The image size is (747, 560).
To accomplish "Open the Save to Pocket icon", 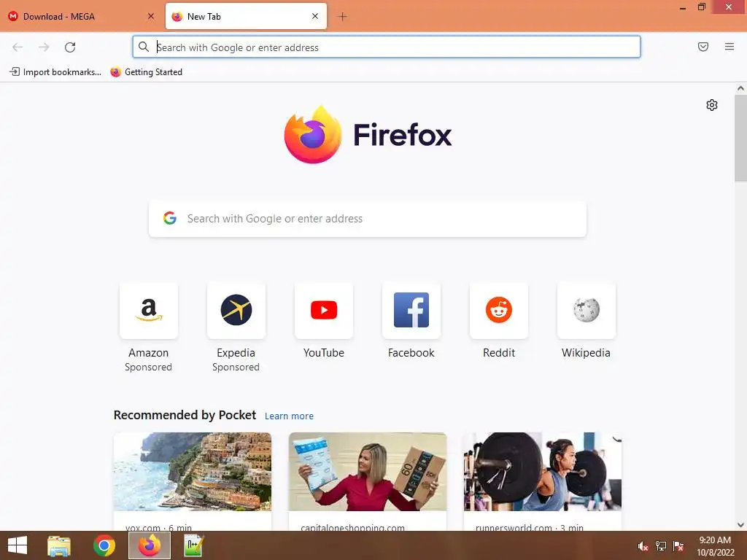I will click(x=703, y=47).
